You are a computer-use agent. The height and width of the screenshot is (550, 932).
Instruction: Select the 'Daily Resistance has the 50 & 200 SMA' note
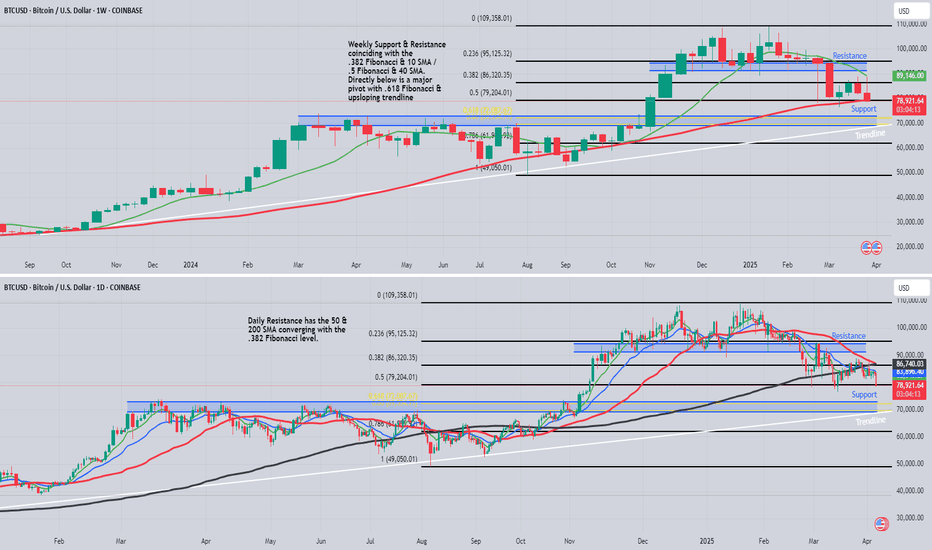coord(297,329)
